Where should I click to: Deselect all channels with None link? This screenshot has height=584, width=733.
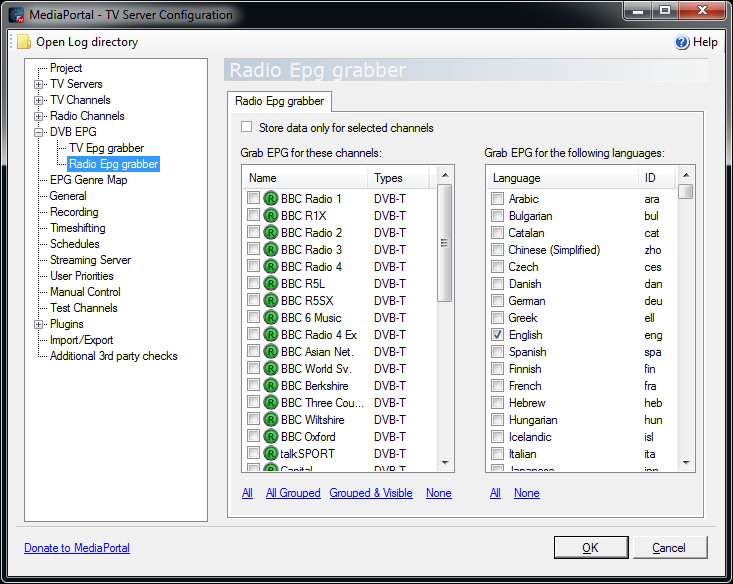[x=438, y=493]
